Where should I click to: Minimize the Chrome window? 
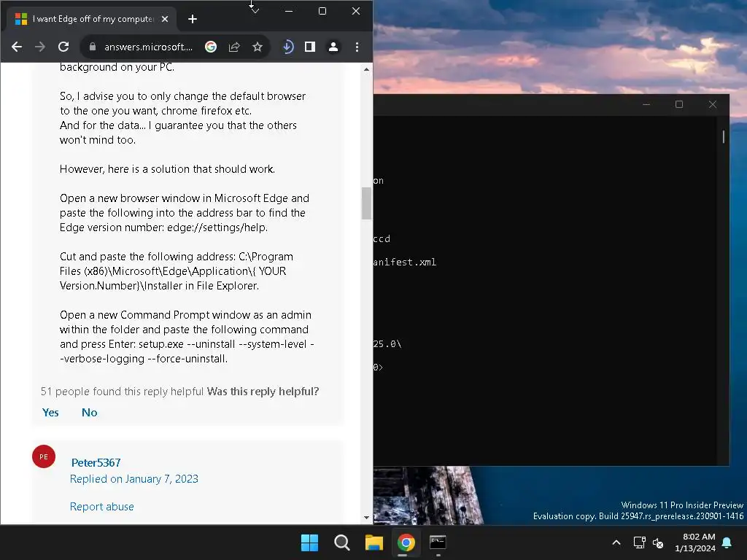(289, 10)
